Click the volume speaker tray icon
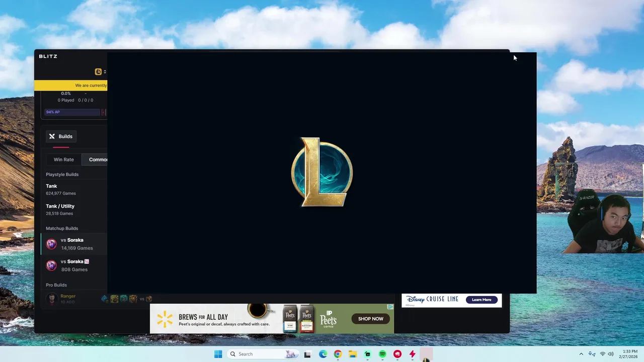This screenshot has height=362, width=644. coord(611,354)
